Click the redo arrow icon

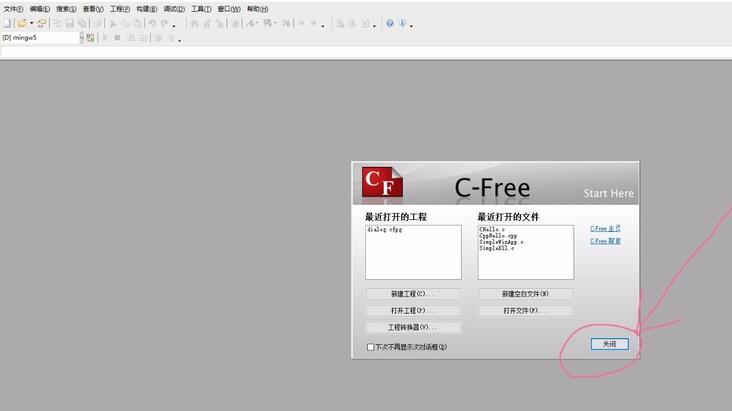[165, 23]
